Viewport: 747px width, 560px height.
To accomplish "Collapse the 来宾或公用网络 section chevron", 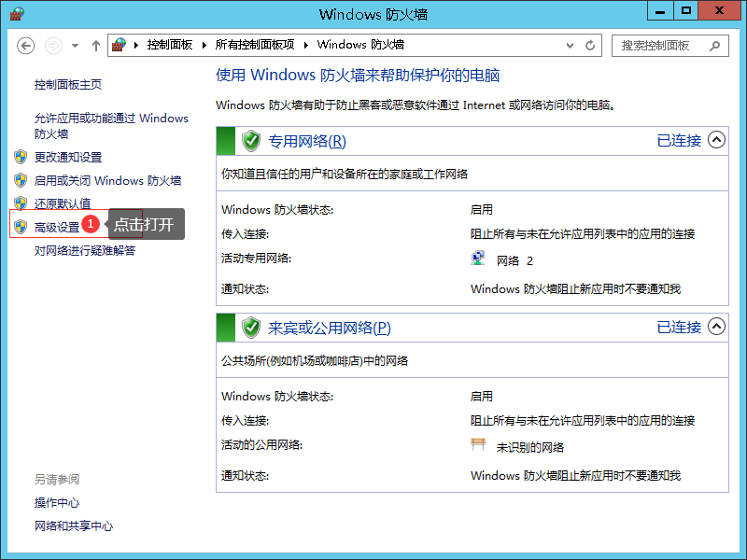I will (716, 327).
